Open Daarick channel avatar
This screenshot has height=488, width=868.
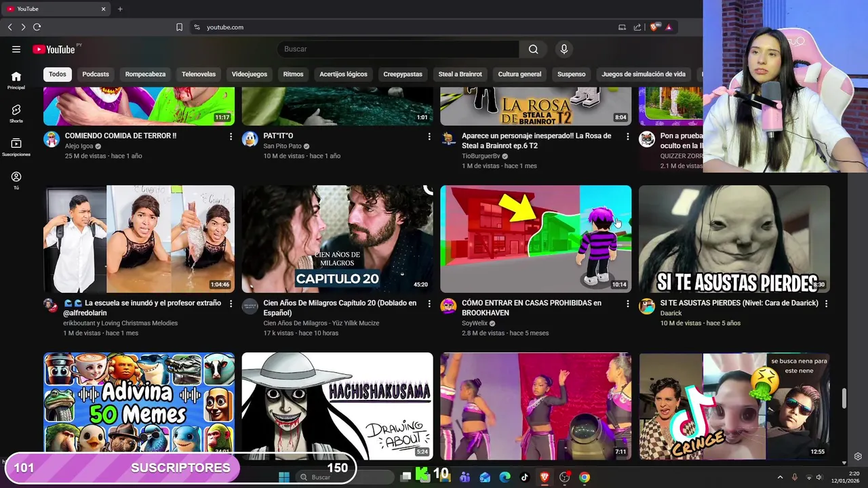[x=647, y=306]
